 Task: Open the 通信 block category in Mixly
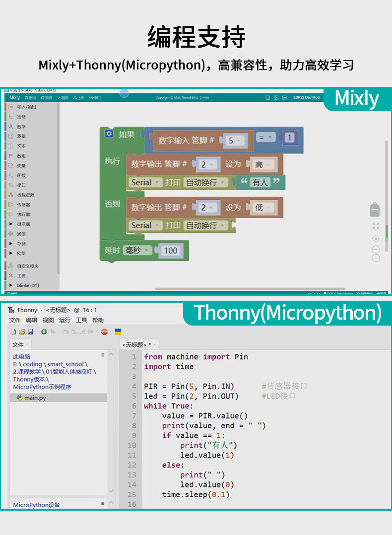pyautogui.click(x=21, y=234)
